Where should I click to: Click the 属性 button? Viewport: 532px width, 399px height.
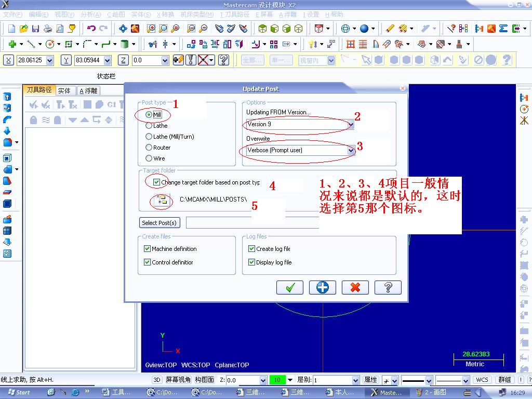point(370,380)
